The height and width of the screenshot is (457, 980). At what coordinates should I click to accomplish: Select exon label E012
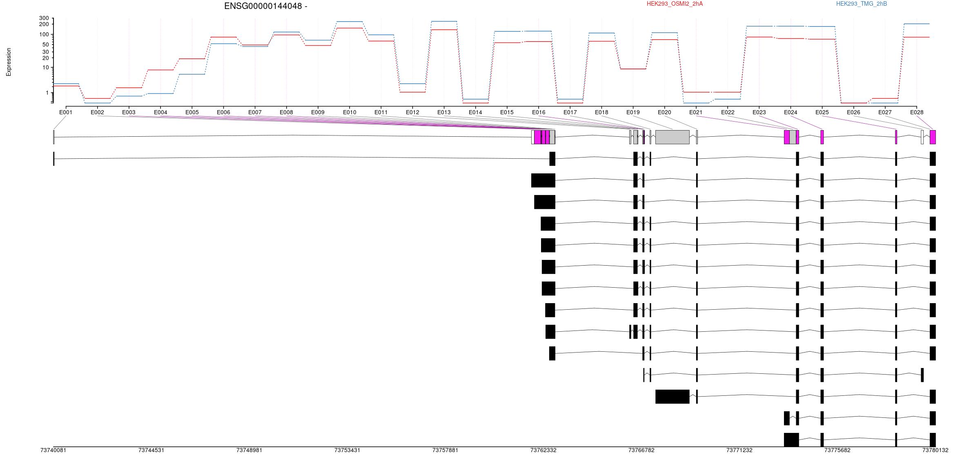pos(412,112)
